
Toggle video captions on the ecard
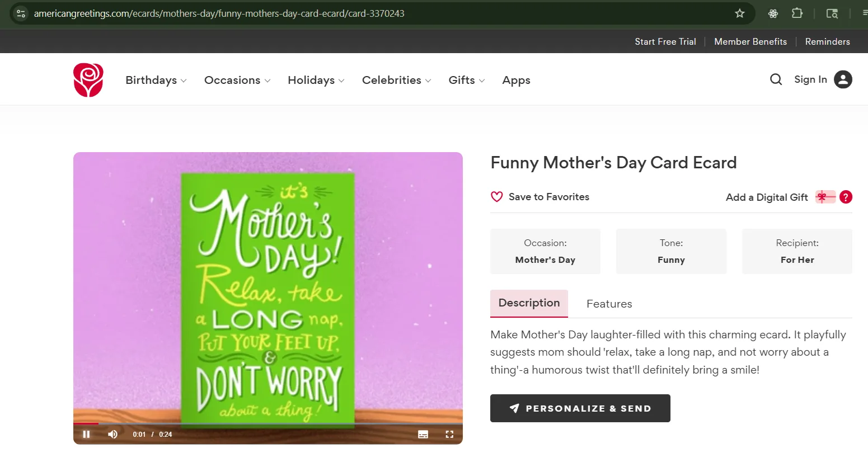pyautogui.click(x=423, y=434)
